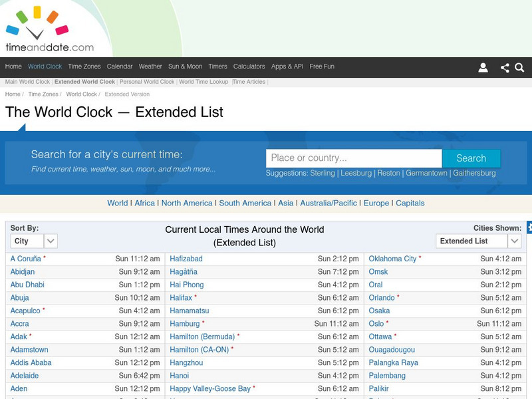
Task: Open the Calculators menu
Action: [249, 66]
